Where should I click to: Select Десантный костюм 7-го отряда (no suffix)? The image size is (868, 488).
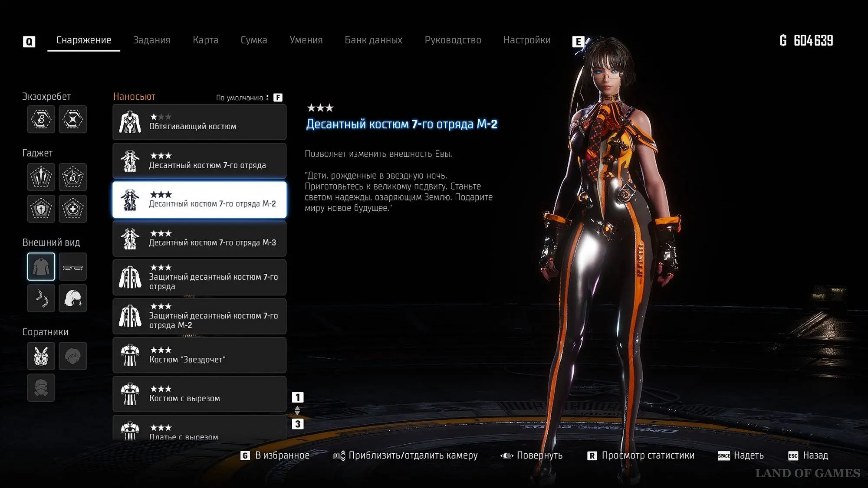pos(199,160)
